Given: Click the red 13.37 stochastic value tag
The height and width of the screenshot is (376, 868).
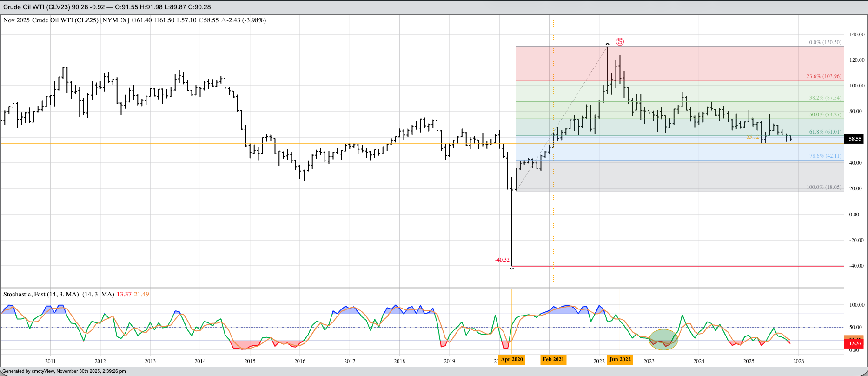Looking at the screenshot, I should click(x=855, y=343).
